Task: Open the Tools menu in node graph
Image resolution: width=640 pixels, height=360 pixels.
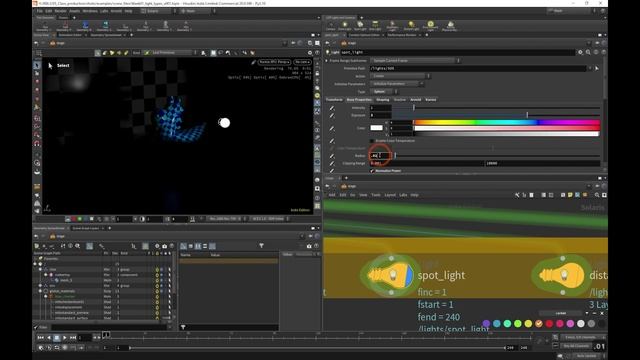Action: (376, 195)
